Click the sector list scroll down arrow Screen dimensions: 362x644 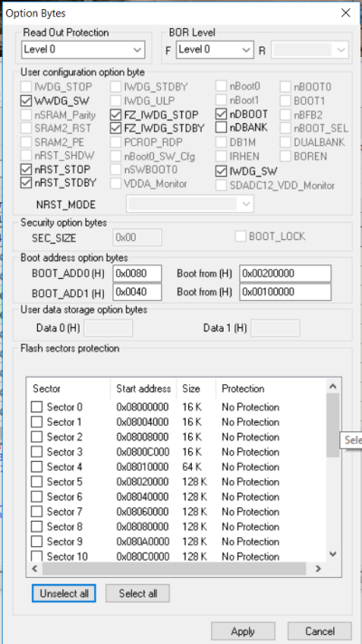click(333, 554)
